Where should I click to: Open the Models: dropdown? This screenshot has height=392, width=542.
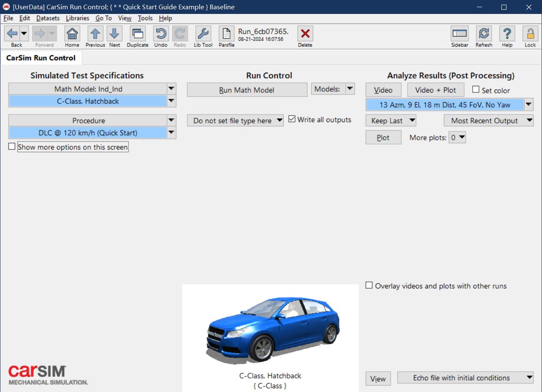[x=333, y=89]
